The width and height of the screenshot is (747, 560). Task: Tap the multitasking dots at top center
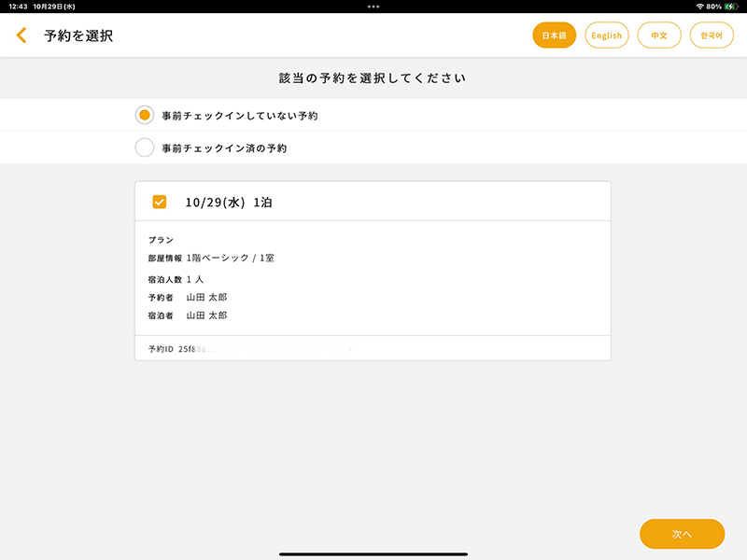tap(373, 7)
